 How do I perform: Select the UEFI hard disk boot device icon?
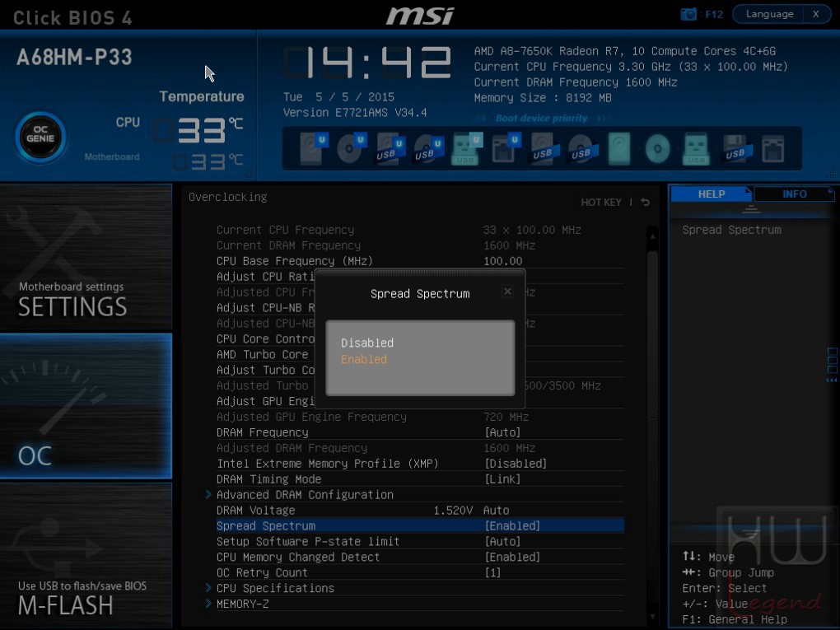click(314, 148)
